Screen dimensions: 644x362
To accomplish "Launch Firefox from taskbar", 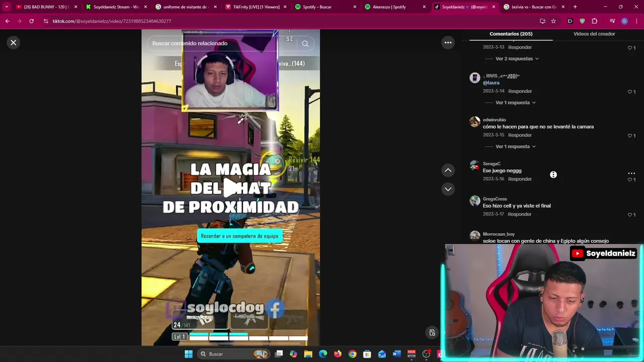I will (x=338, y=354).
